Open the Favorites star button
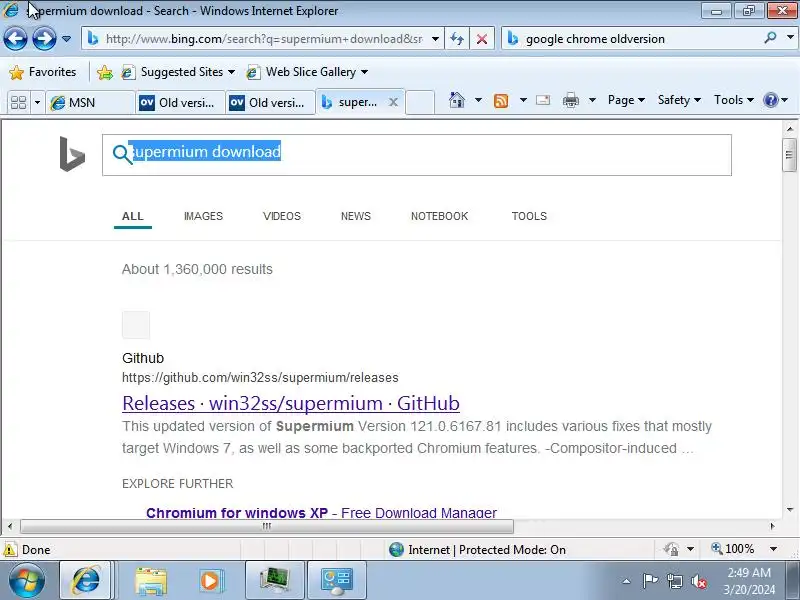 [43, 72]
